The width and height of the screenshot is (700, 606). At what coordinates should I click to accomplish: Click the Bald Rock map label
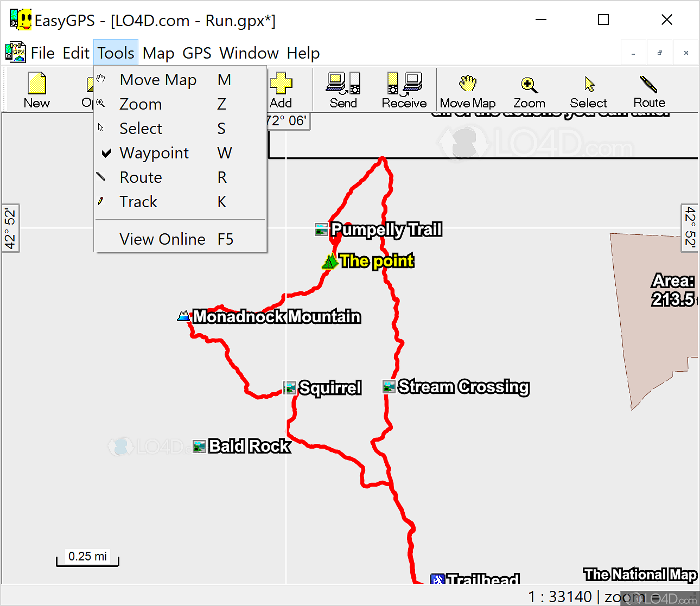[250, 446]
